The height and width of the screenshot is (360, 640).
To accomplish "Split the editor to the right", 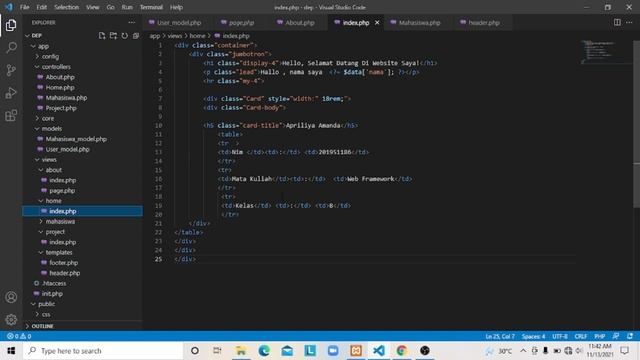I will tap(617, 22).
